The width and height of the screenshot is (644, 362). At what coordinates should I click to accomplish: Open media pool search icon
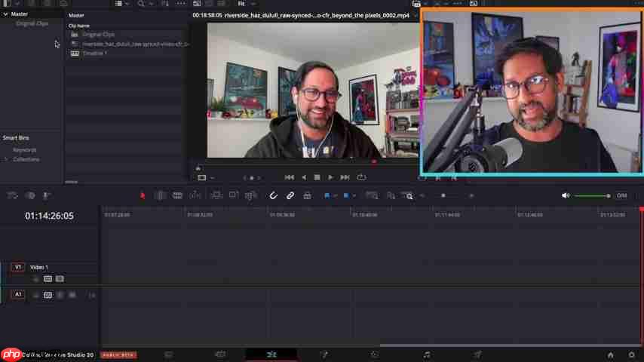141,3
